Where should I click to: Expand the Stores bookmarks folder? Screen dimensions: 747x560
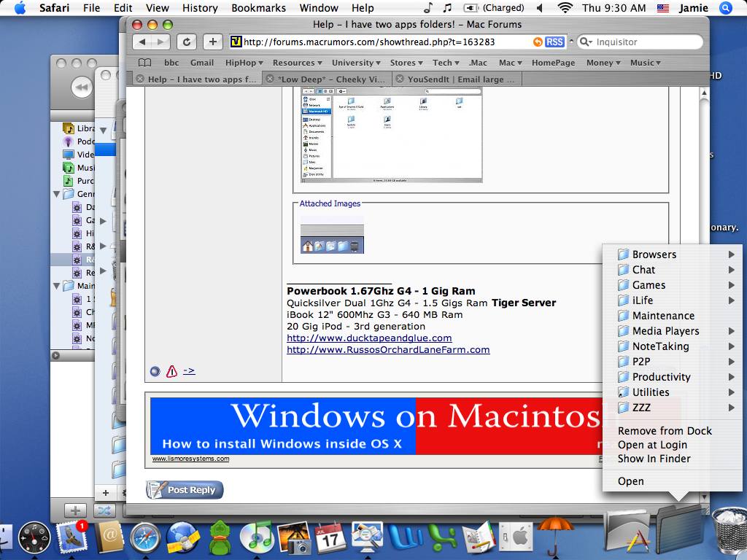tap(406, 63)
